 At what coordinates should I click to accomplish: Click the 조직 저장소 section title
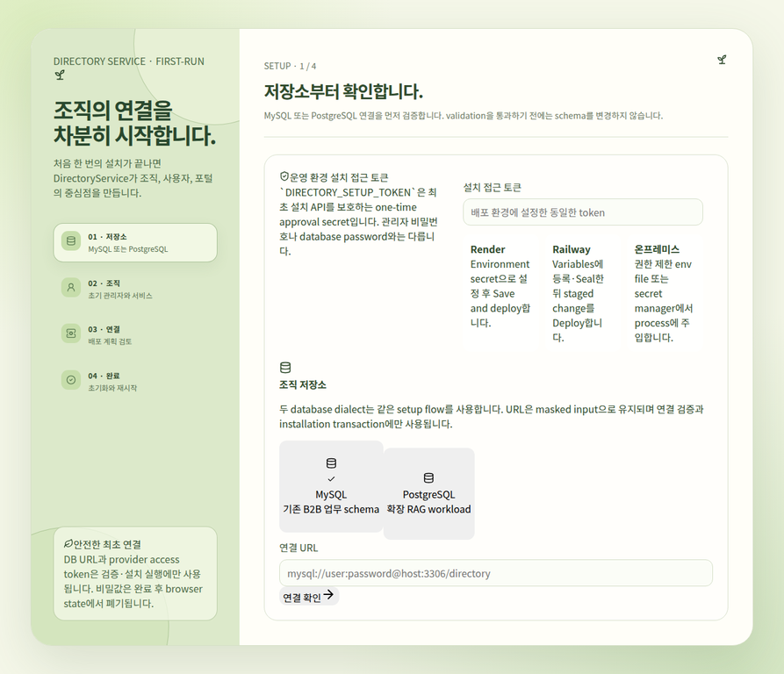click(x=303, y=384)
